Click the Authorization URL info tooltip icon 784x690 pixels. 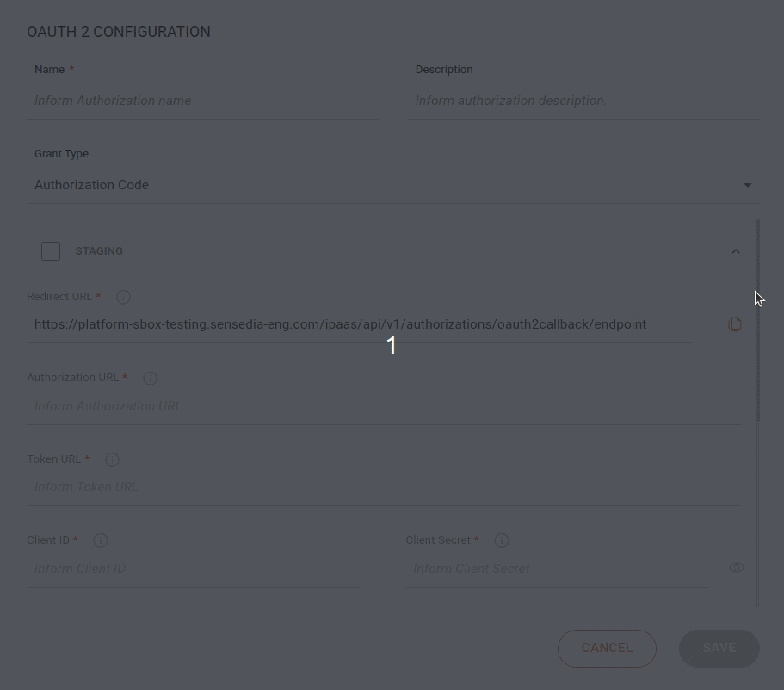[150, 378]
